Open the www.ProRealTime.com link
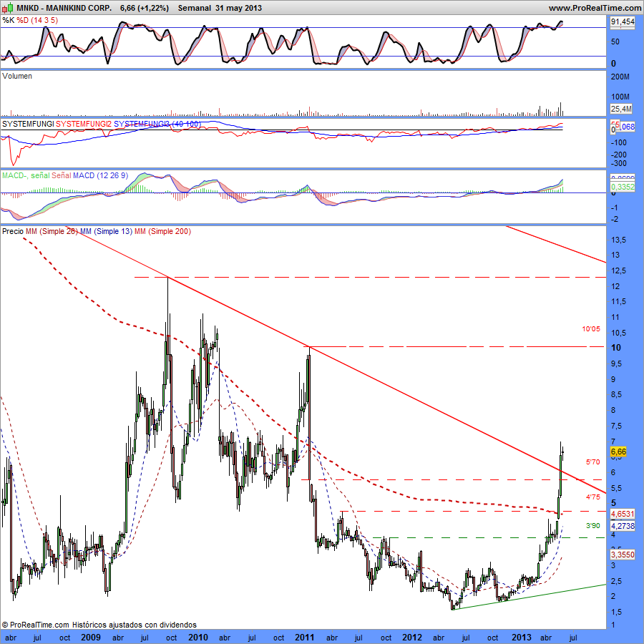The width and height of the screenshot is (644, 644). coord(595,8)
